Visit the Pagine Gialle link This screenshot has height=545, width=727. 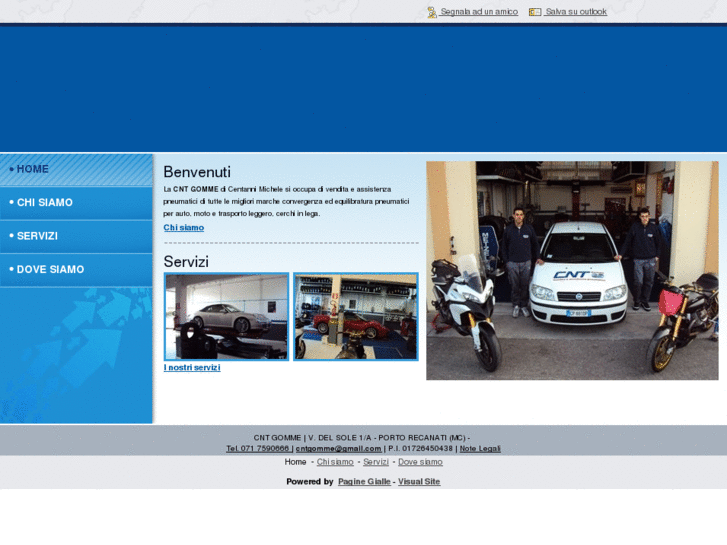pos(364,482)
